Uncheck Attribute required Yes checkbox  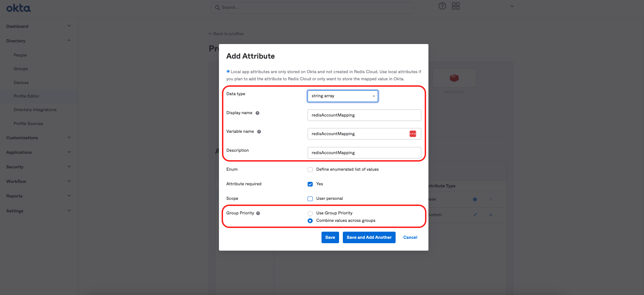[310, 184]
